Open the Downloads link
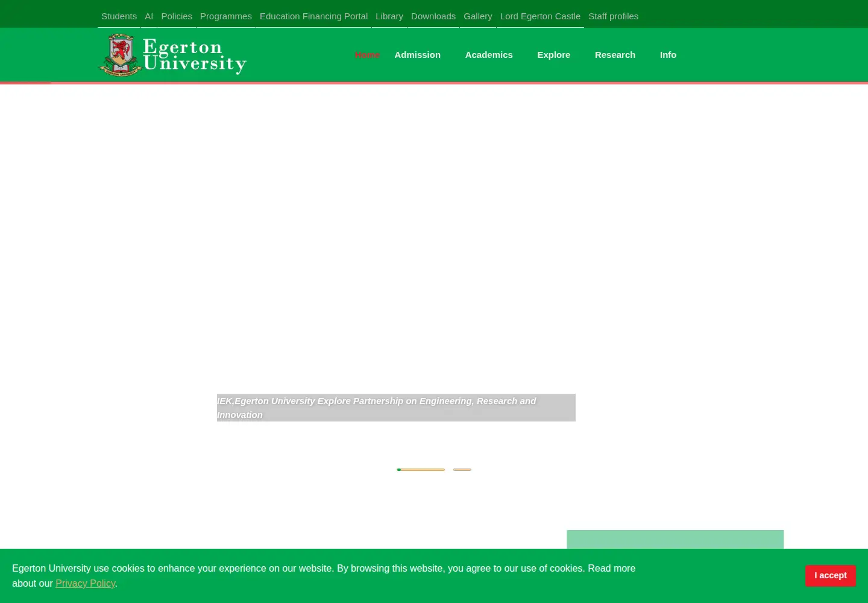868x603 pixels. (x=433, y=16)
